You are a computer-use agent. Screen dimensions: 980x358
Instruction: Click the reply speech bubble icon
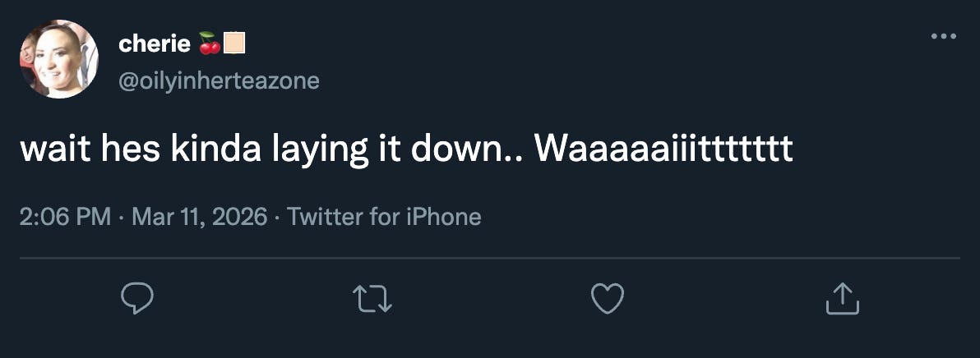[x=137, y=298]
